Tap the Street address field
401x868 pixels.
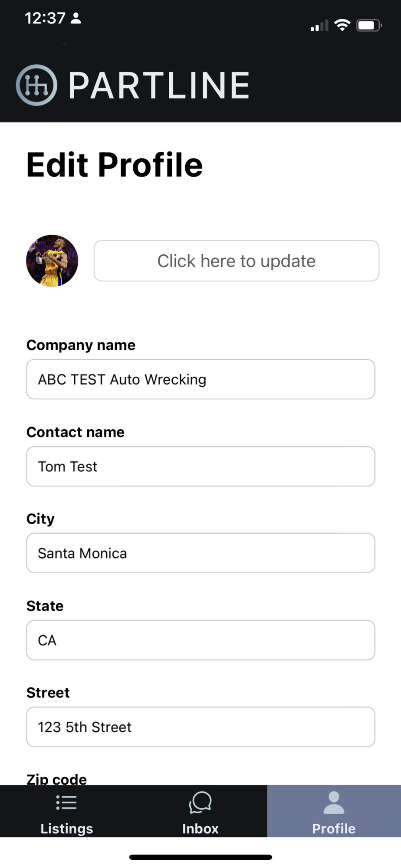pos(200,727)
